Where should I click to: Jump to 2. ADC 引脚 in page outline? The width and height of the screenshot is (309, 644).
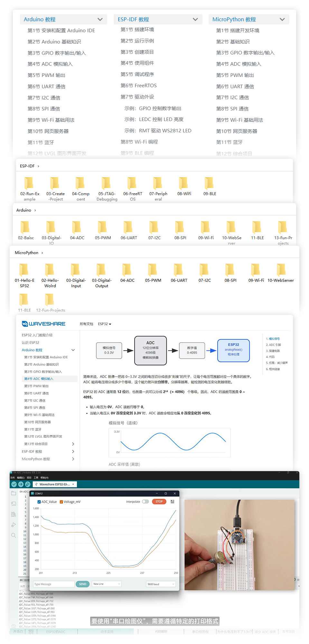click(x=273, y=345)
